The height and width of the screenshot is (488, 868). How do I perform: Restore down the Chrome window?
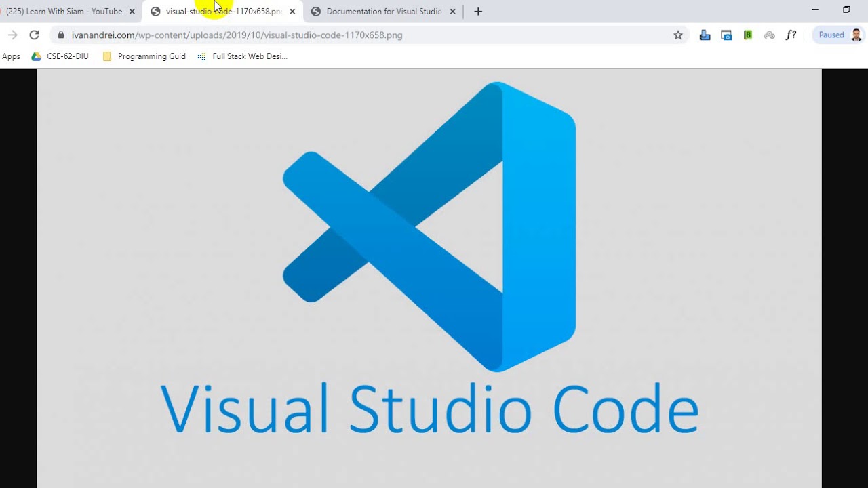click(846, 10)
